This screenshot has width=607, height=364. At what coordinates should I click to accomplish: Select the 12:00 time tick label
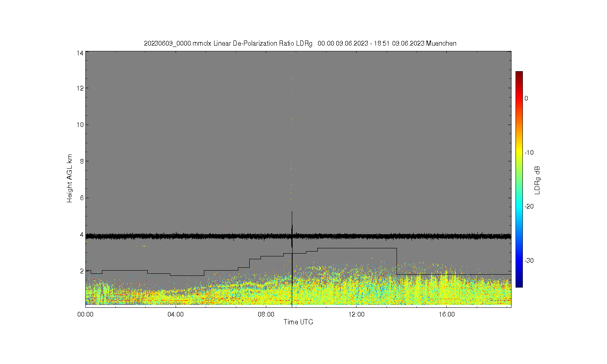(x=356, y=314)
